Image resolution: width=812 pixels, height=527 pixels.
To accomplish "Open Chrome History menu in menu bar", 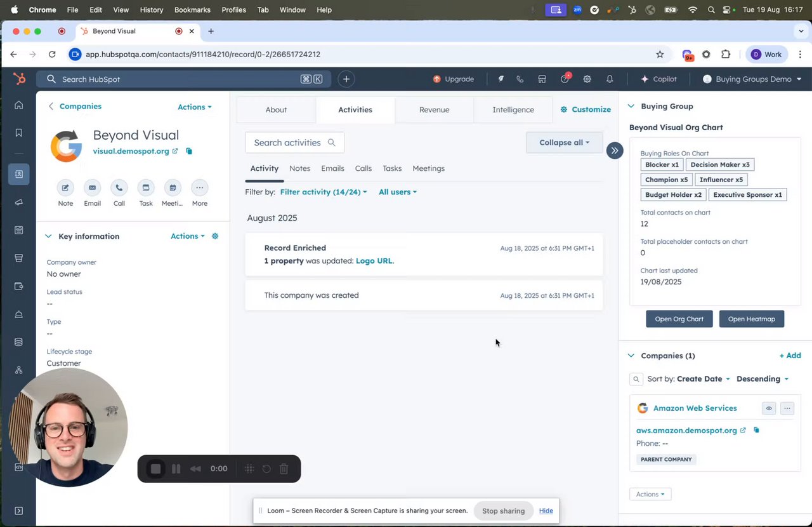I will coord(151,10).
